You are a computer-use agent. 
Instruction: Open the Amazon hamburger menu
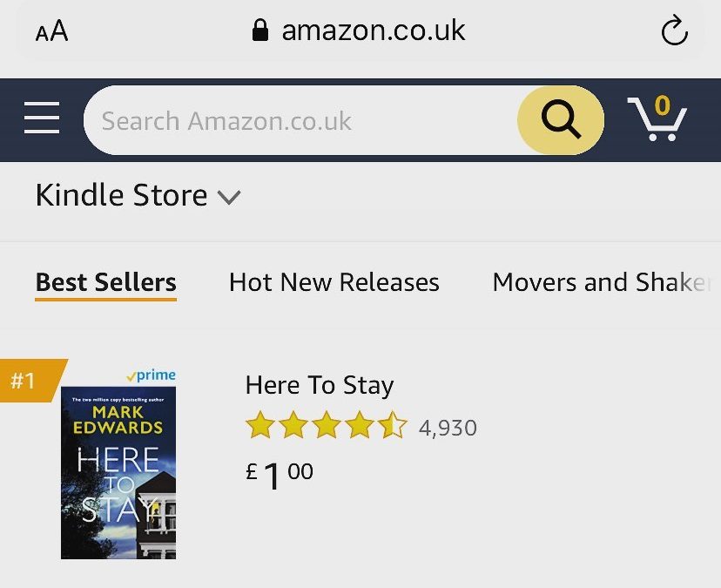coord(40,119)
